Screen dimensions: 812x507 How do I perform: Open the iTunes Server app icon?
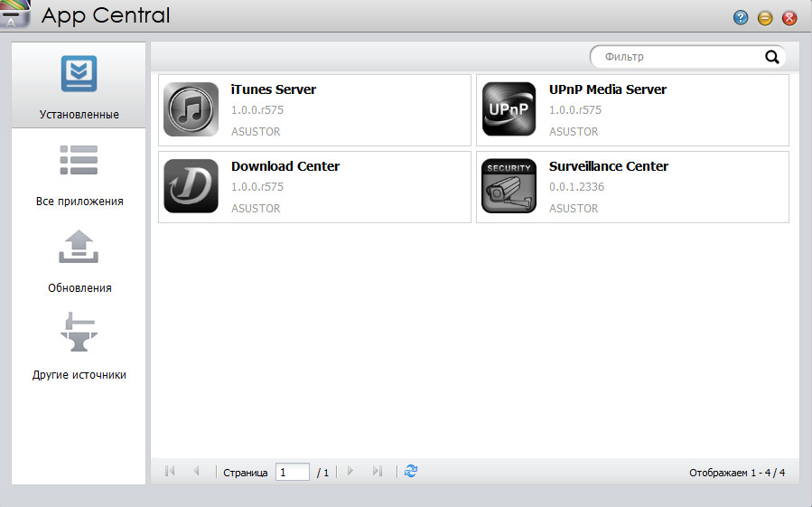[191, 109]
